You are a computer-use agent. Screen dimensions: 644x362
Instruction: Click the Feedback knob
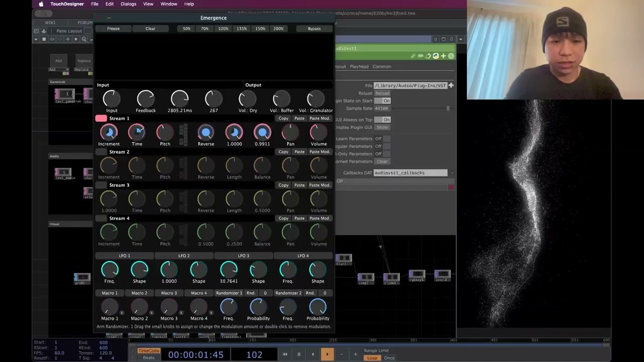tap(145, 99)
